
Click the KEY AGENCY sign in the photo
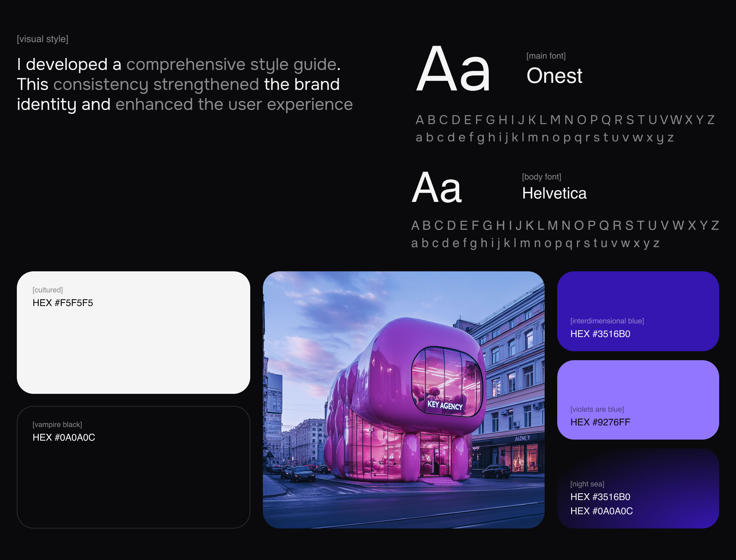(445, 405)
